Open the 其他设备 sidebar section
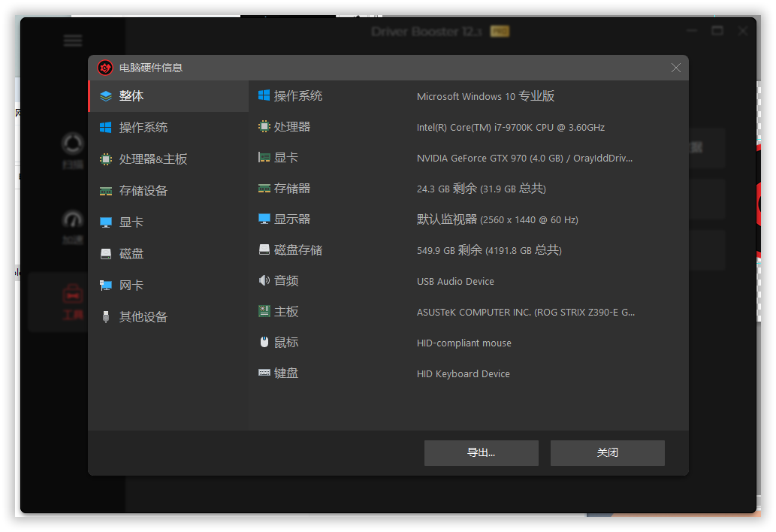 [x=168, y=317]
